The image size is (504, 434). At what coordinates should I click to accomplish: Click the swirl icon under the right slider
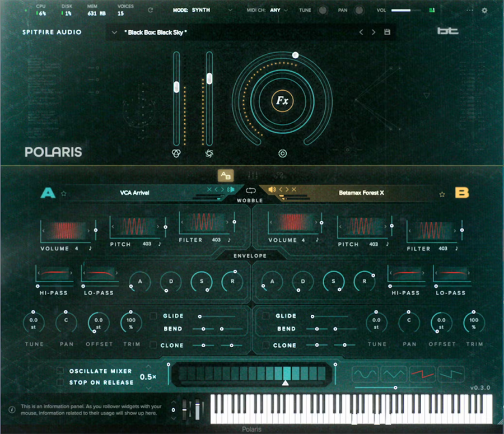(x=209, y=153)
